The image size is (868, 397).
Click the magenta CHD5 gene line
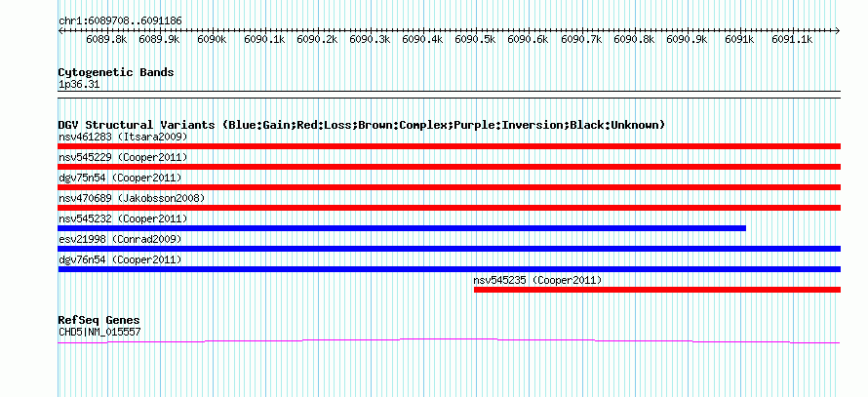coord(449,340)
